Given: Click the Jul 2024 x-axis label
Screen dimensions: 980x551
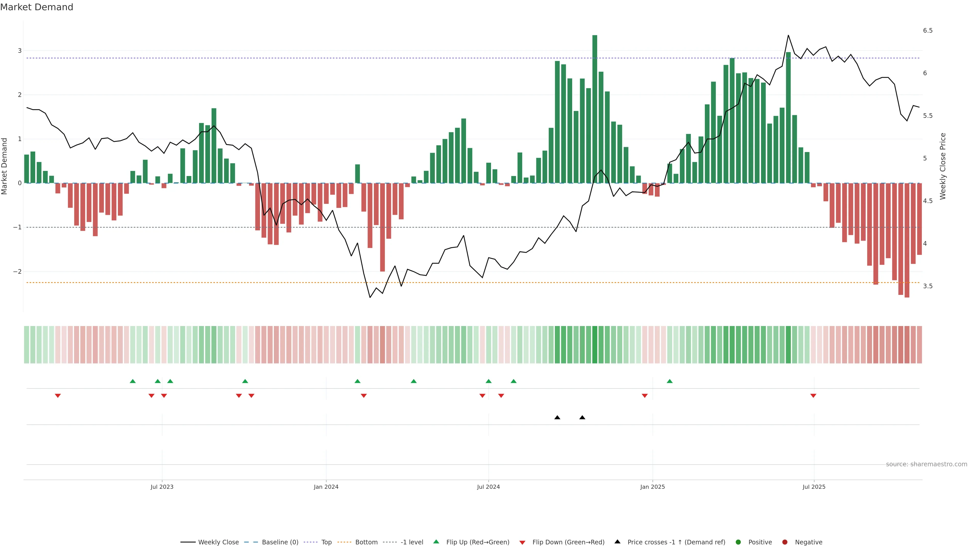Looking at the screenshot, I should click(x=488, y=487).
